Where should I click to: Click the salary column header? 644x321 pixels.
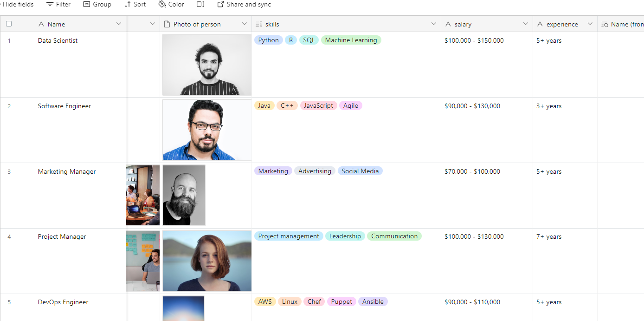(x=487, y=24)
